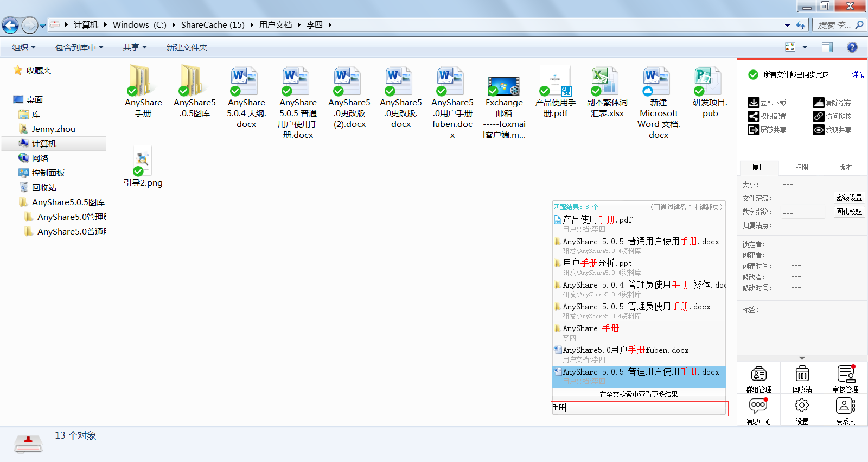Select search result AnyShare 手册 folder

tap(639, 333)
